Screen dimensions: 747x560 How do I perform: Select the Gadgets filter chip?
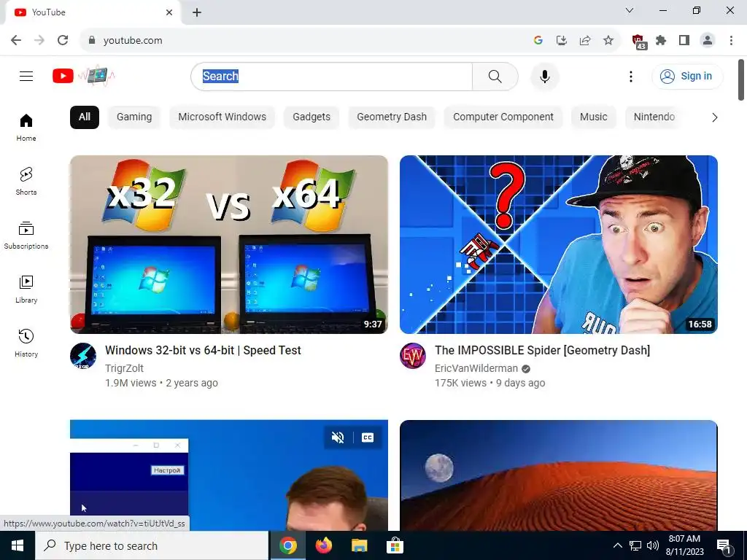pyautogui.click(x=311, y=117)
